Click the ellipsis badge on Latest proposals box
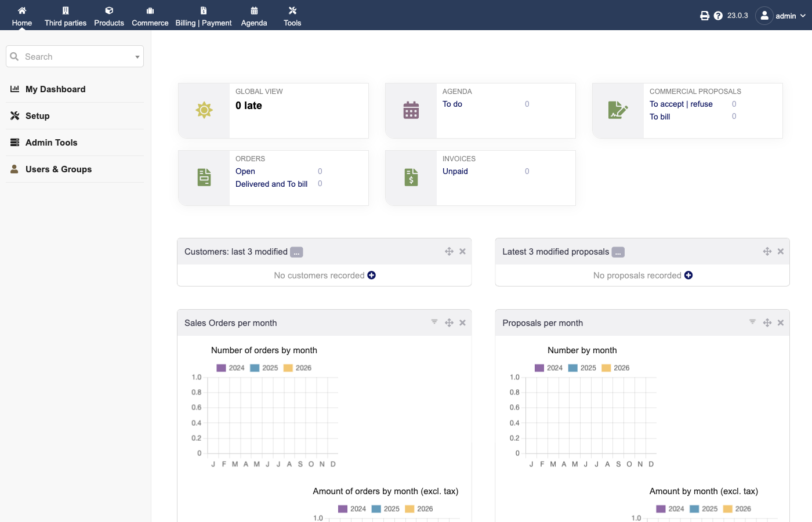Screen dimensions: 812x522 [618, 252]
